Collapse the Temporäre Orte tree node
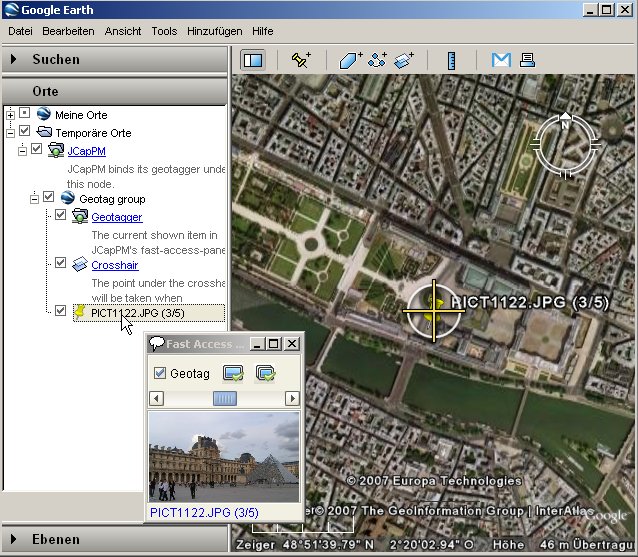The image size is (638, 557). pos(11,133)
